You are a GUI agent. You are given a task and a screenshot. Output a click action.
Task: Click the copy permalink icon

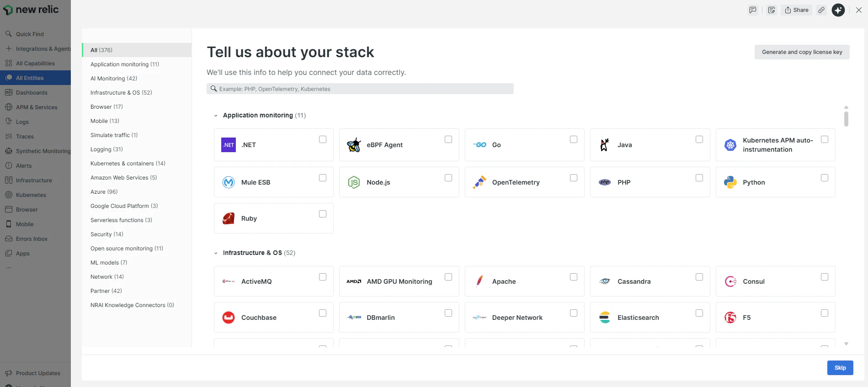pyautogui.click(x=821, y=10)
